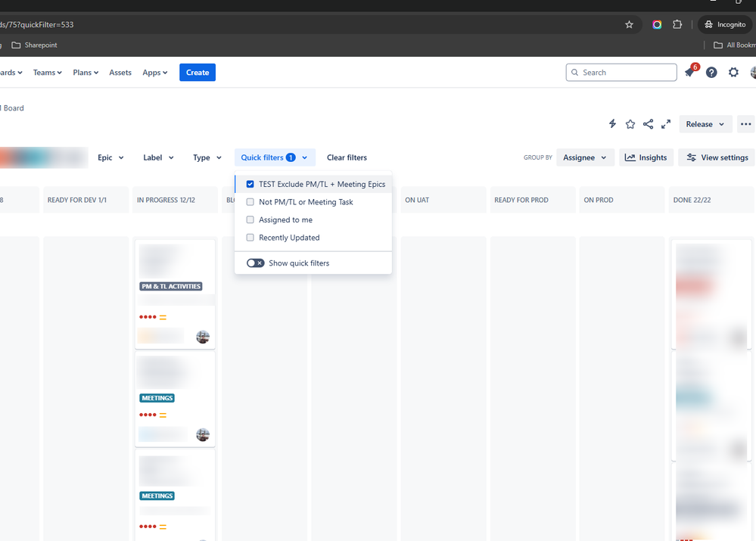Image resolution: width=756 pixels, height=541 pixels.
Task: Open the Plans menu
Action: (86, 73)
